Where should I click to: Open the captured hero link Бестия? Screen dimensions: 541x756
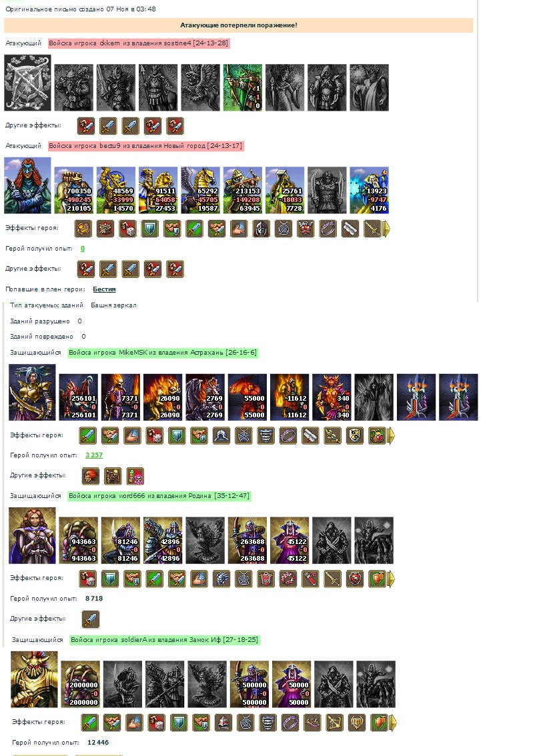click(104, 289)
